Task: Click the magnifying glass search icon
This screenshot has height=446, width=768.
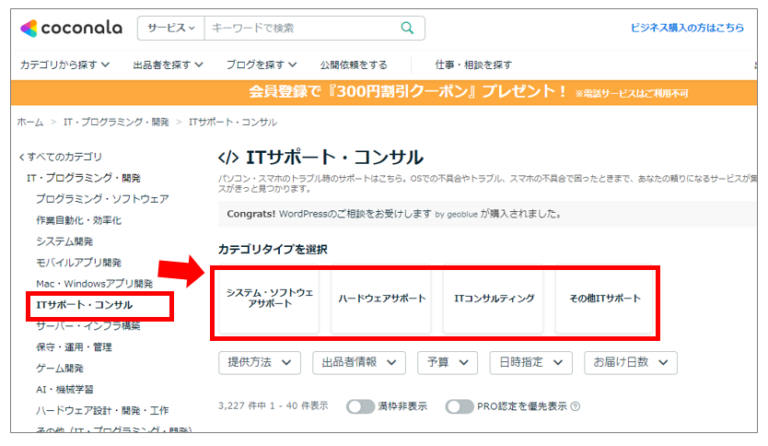Action: click(407, 28)
